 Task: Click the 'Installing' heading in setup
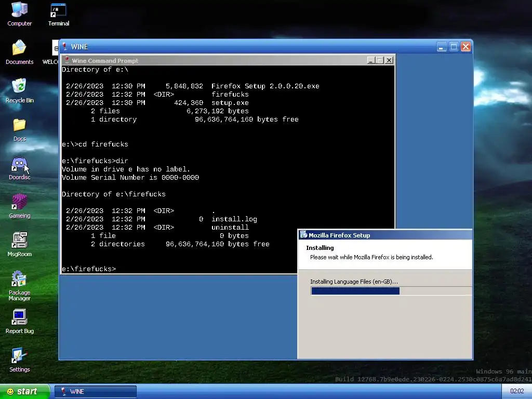pos(320,248)
